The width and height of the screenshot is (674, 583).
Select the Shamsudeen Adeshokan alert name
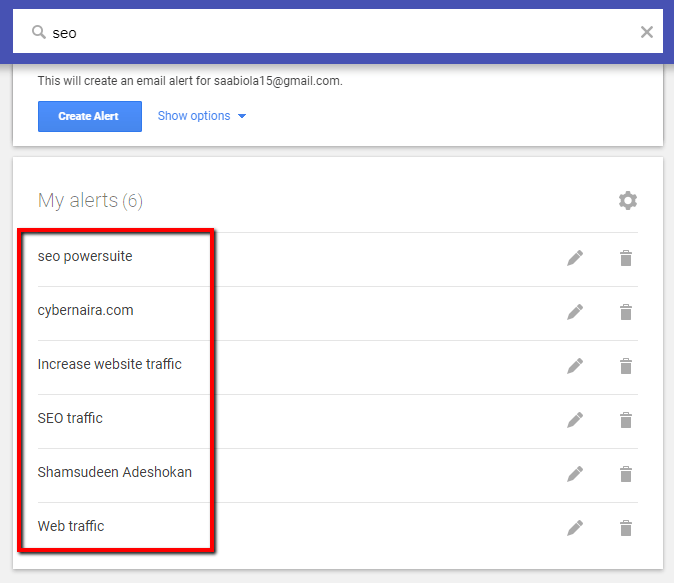pyautogui.click(x=114, y=472)
